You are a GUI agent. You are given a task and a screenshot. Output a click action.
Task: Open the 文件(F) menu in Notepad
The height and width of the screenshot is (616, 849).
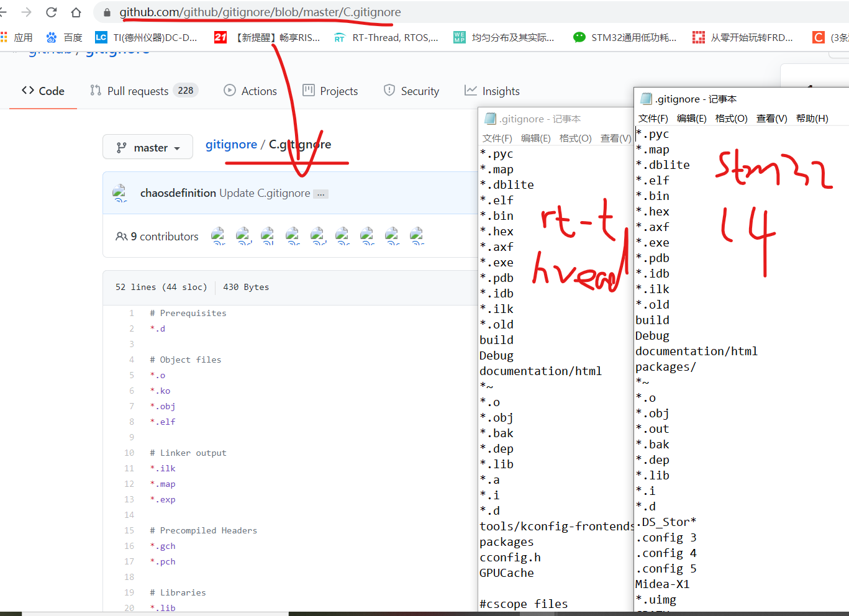click(x=653, y=118)
